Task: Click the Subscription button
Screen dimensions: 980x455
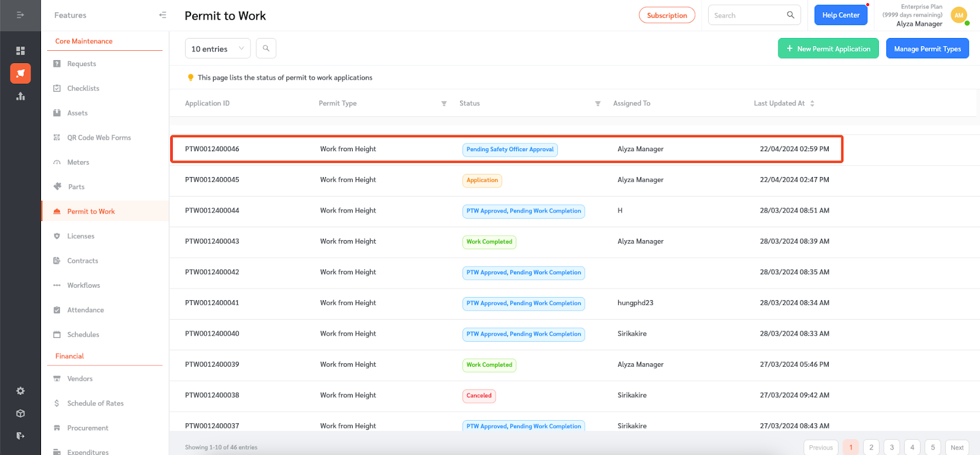Action: coord(667,15)
